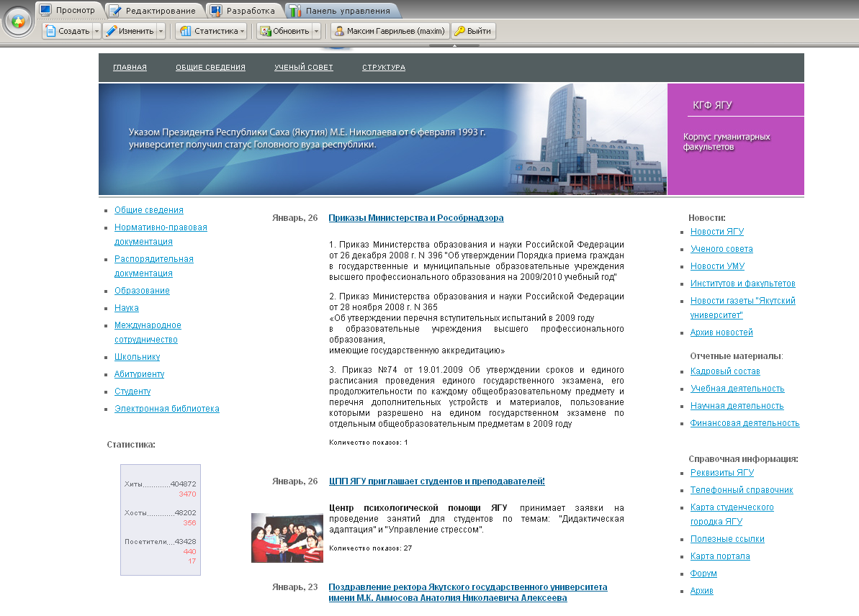The height and width of the screenshot is (616, 859).
Task: Open the ОБЩИЕ СВЕДЕНИЯ menu item
Action: point(210,68)
